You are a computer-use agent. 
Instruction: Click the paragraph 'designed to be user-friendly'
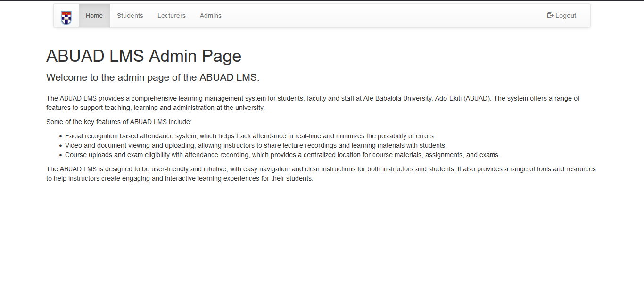tap(321, 174)
